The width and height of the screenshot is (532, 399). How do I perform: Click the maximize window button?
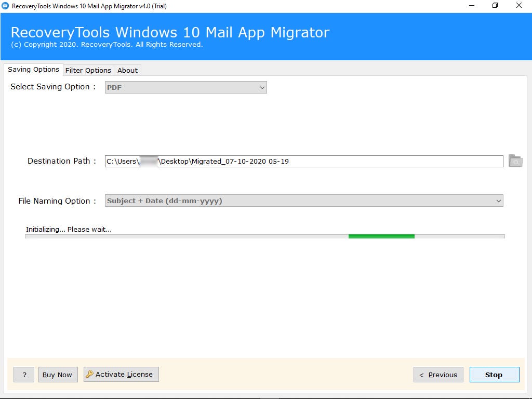click(495, 6)
